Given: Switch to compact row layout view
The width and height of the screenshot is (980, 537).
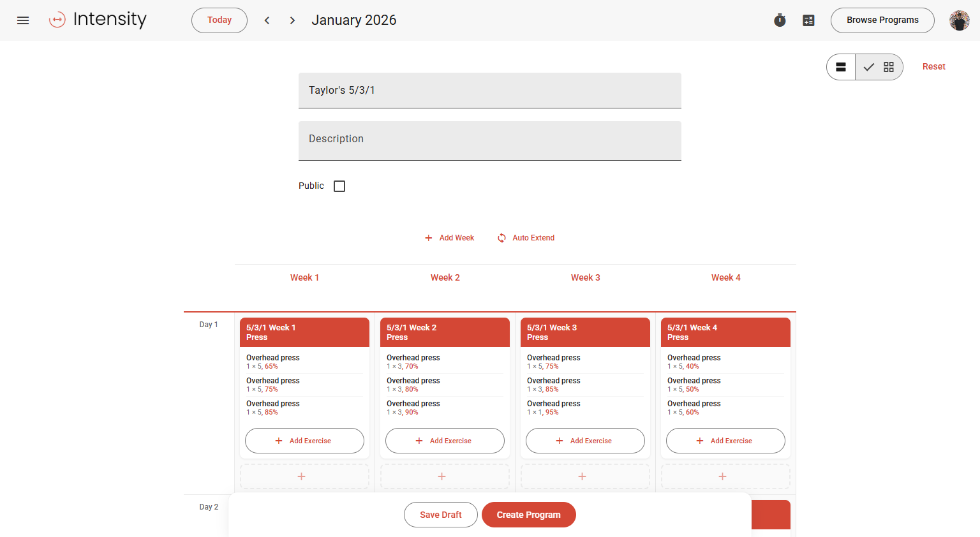Looking at the screenshot, I should click(841, 67).
